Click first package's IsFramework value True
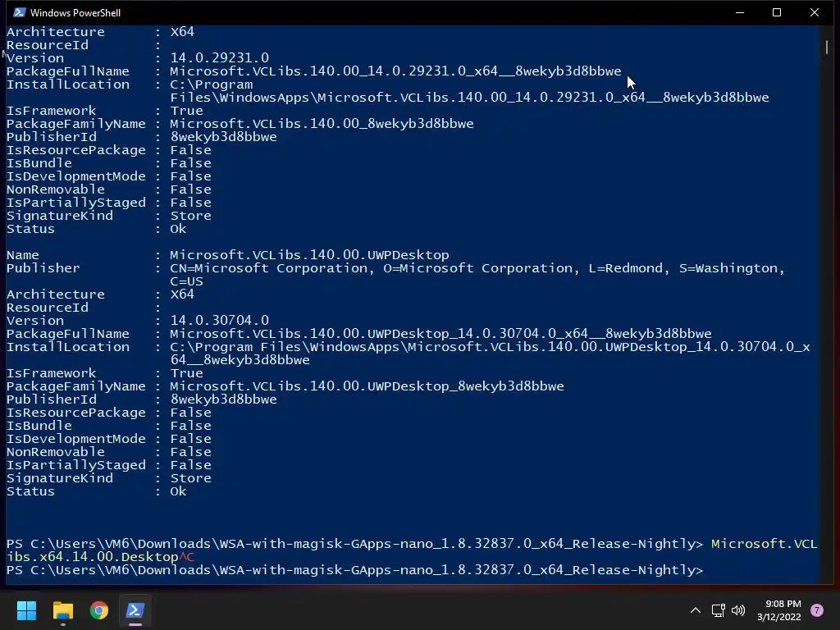Viewport: 840px width, 630px height. [187, 111]
